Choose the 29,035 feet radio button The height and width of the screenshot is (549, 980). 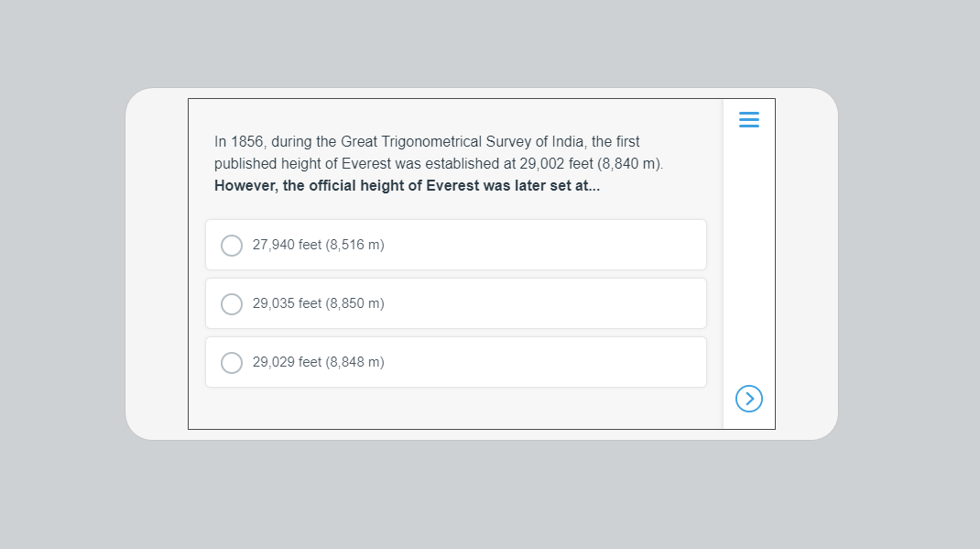pos(232,304)
